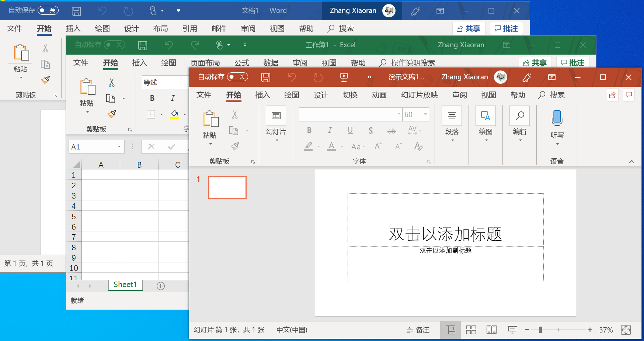The height and width of the screenshot is (341, 644).
Task: Click the Excel fill color bucket icon
Action: point(174,114)
